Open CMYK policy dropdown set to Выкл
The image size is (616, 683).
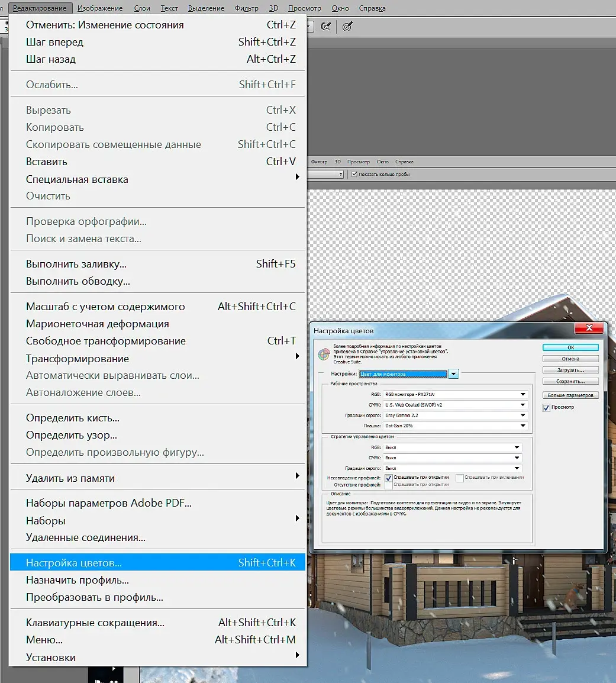(453, 458)
